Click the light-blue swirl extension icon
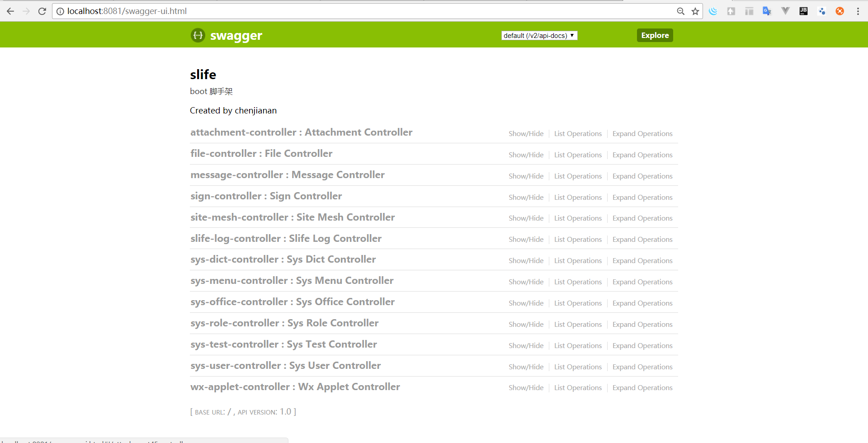 pos(713,11)
